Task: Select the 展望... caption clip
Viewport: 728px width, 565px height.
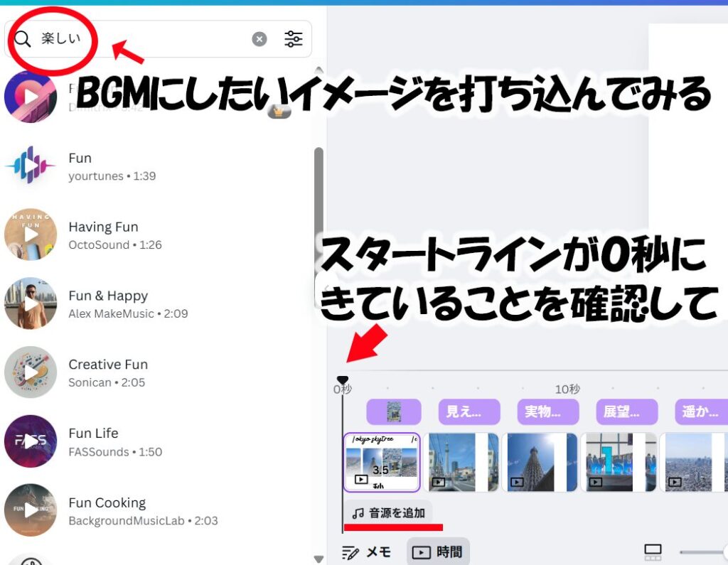Action: pyautogui.click(x=627, y=411)
